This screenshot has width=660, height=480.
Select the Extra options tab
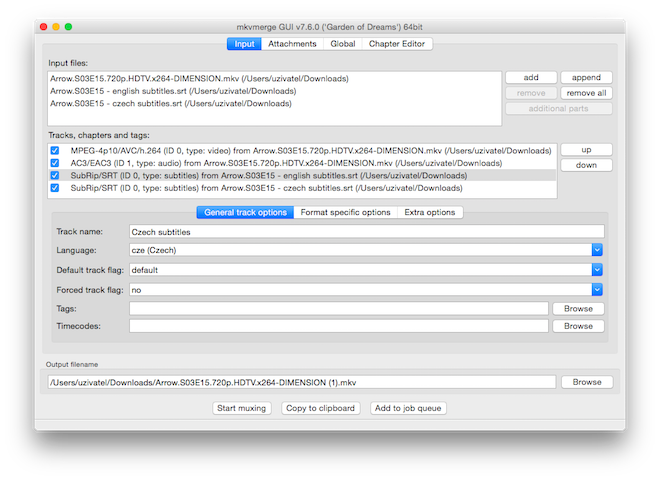(x=430, y=212)
